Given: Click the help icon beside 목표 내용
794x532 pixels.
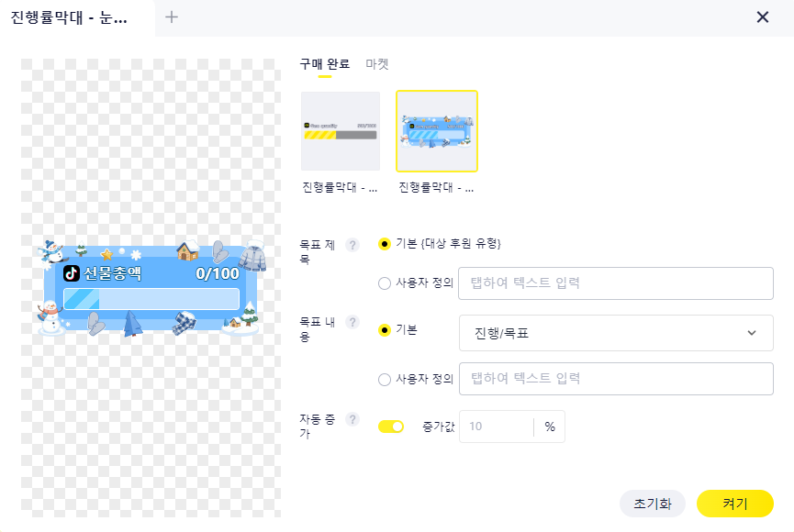Looking at the screenshot, I should click(352, 322).
